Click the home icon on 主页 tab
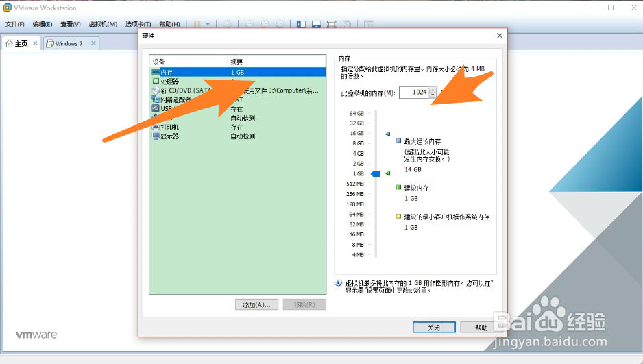This screenshot has height=364, width=643. [9, 43]
